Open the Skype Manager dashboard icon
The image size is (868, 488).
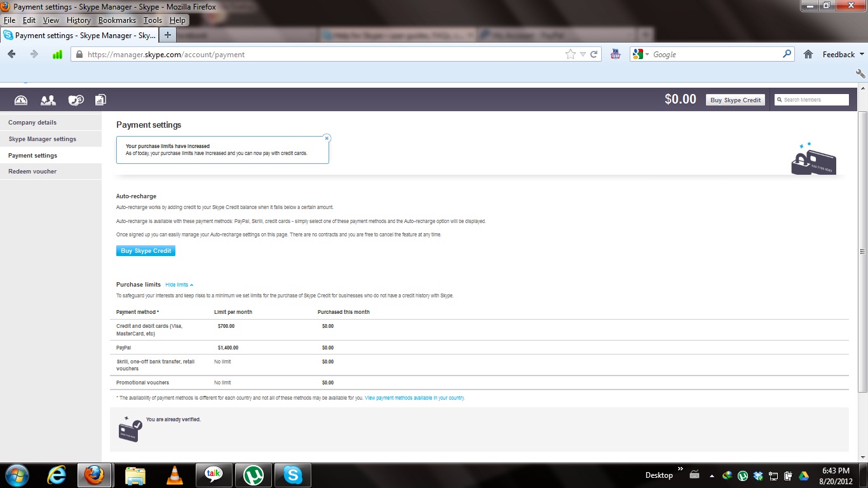(x=21, y=100)
